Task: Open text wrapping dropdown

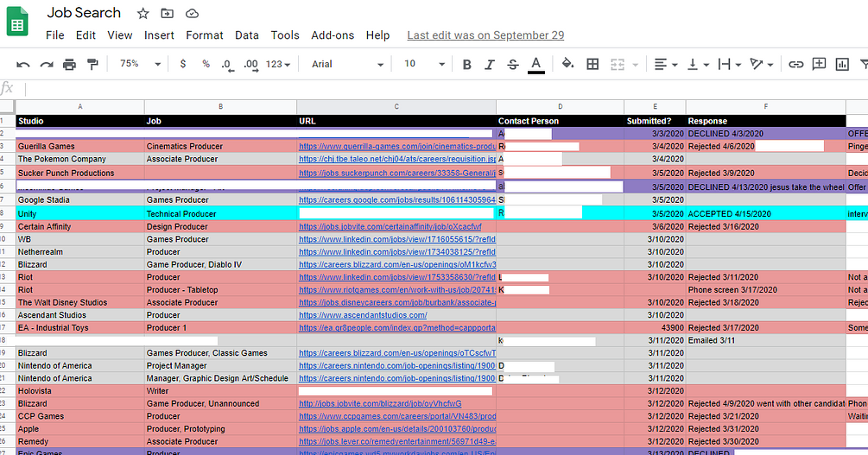Action: pyautogui.click(x=729, y=64)
